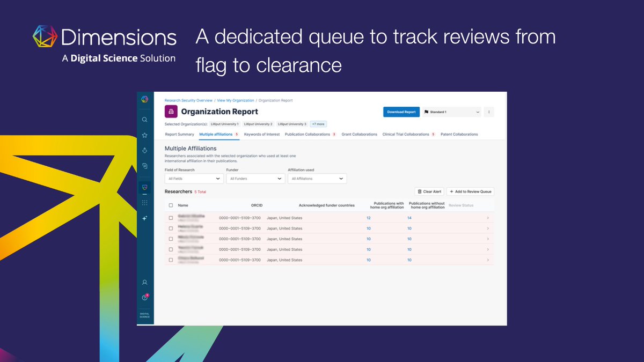The width and height of the screenshot is (644, 362).
Task: Click the Lilliput University 1 chip
Action: [225, 124]
